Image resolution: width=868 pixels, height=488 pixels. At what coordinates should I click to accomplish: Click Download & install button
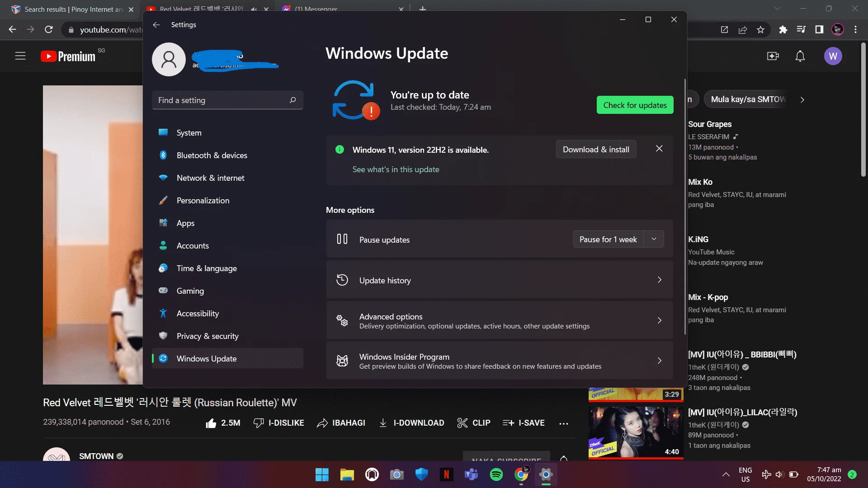coord(596,150)
